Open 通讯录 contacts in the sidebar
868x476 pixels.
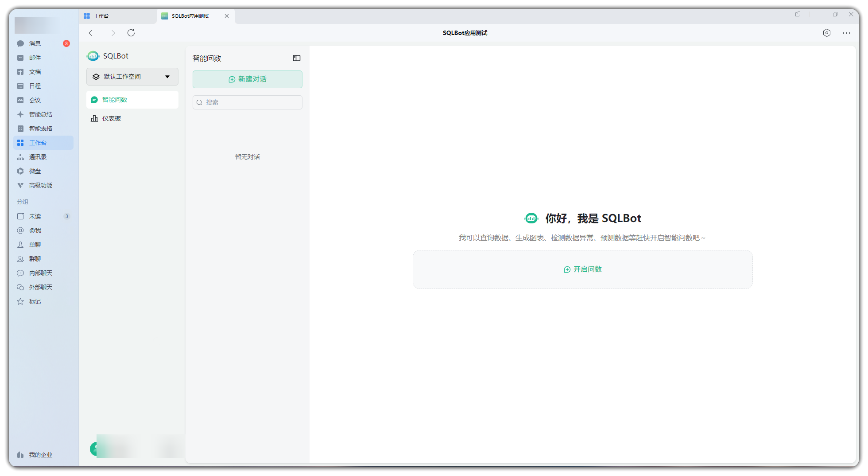(x=38, y=157)
